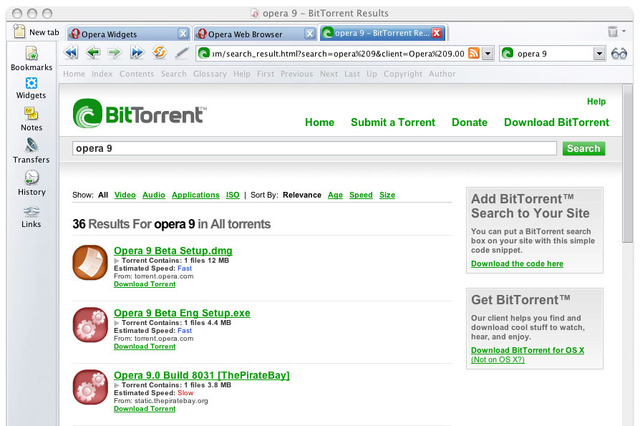Open the Help link at top right

pos(596,102)
